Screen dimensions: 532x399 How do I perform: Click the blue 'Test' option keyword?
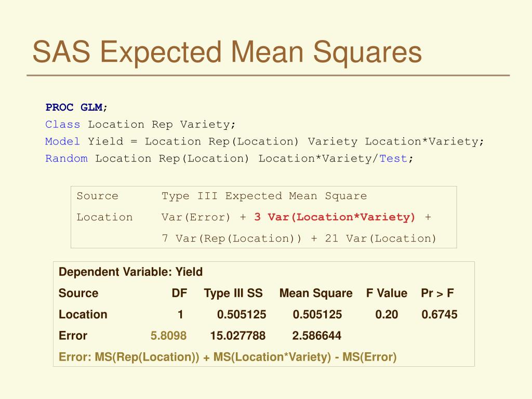pos(393,158)
